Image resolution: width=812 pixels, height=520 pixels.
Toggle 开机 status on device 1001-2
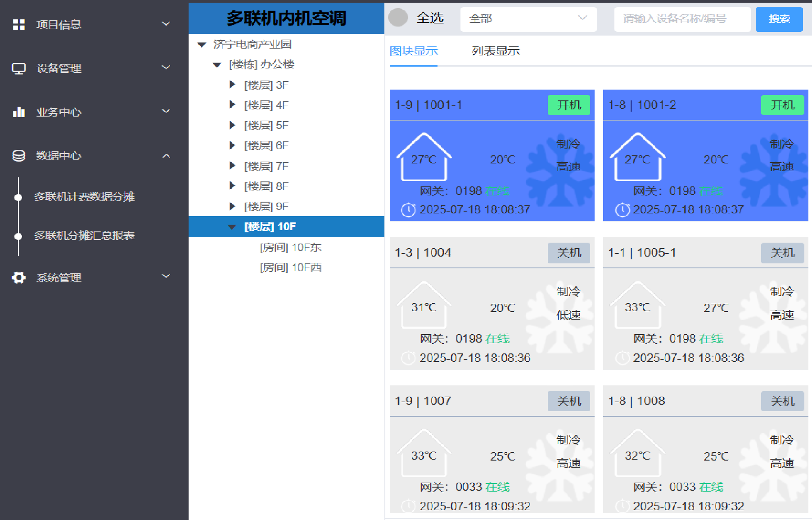pyautogui.click(x=783, y=105)
